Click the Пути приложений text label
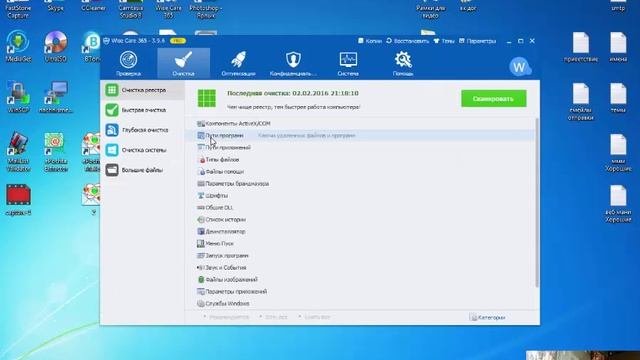Viewport: 640px width, 360px height. click(x=228, y=147)
